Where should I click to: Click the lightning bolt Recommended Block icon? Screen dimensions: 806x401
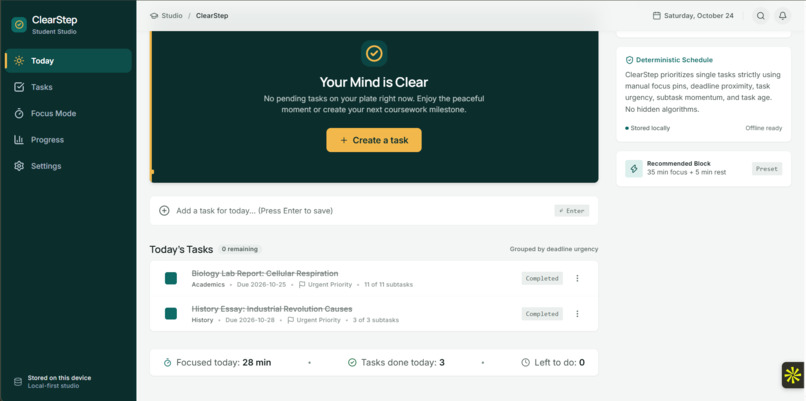[634, 169]
